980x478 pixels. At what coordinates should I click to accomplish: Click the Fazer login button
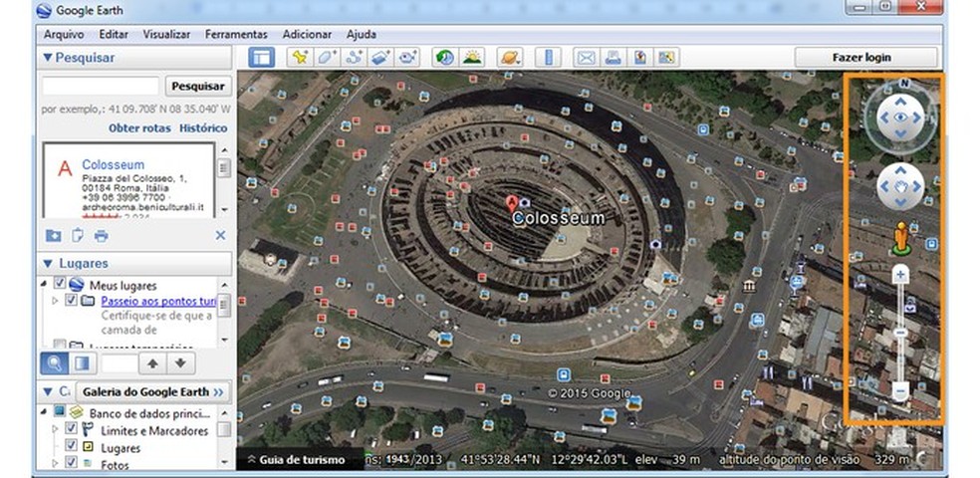pos(865,58)
